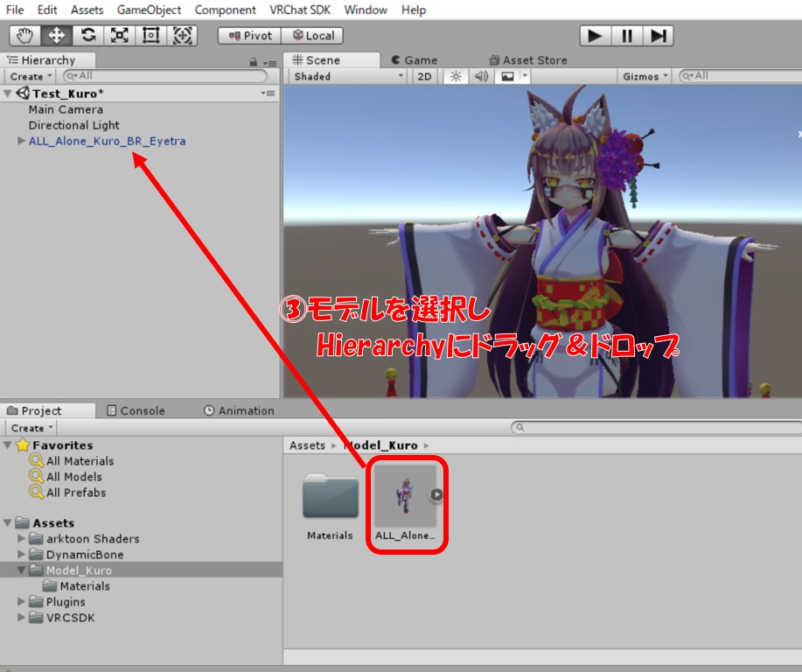This screenshot has width=802, height=672.
Task: Toggle Local handle rotation button
Action: click(313, 36)
